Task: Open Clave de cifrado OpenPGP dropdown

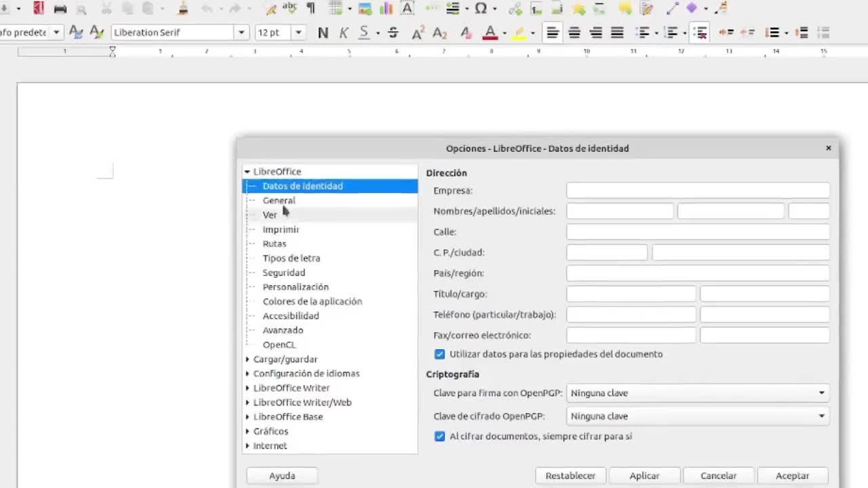Action: [698, 416]
